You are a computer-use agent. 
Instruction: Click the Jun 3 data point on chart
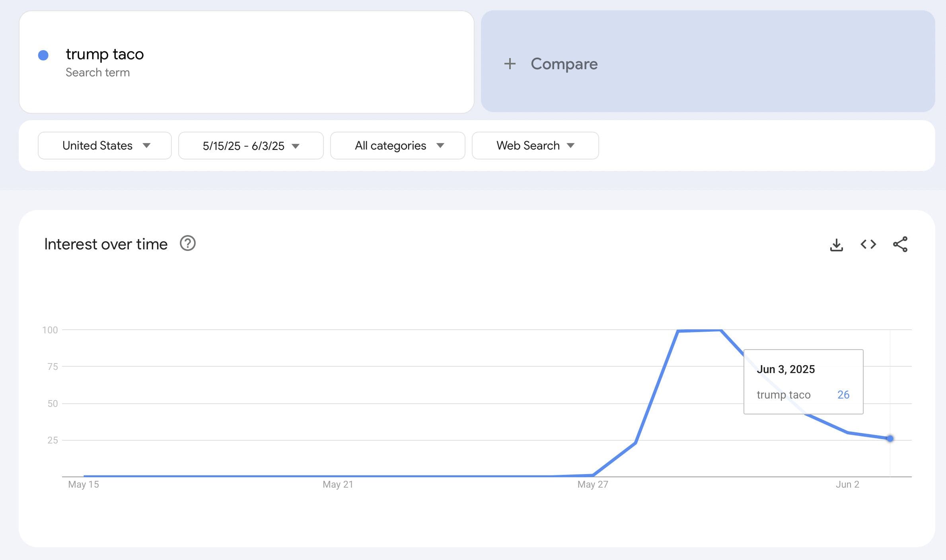890,438
